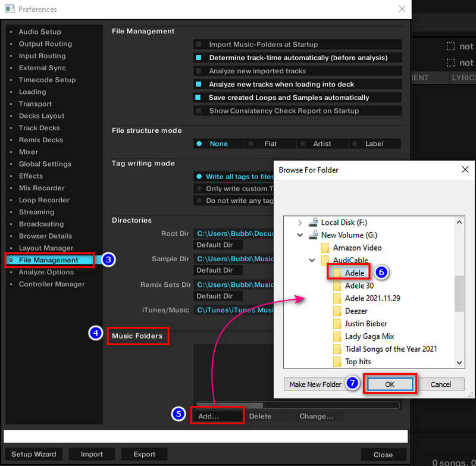Open Input Routing preferences

coord(42,56)
